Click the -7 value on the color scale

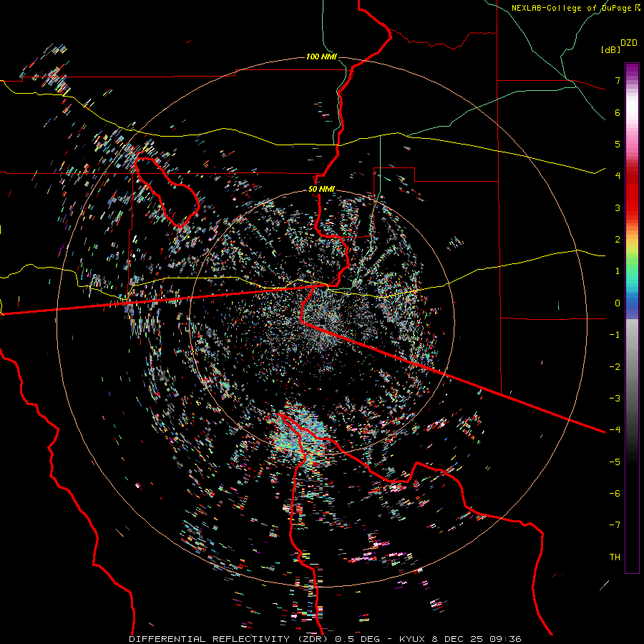click(x=615, y=525)
